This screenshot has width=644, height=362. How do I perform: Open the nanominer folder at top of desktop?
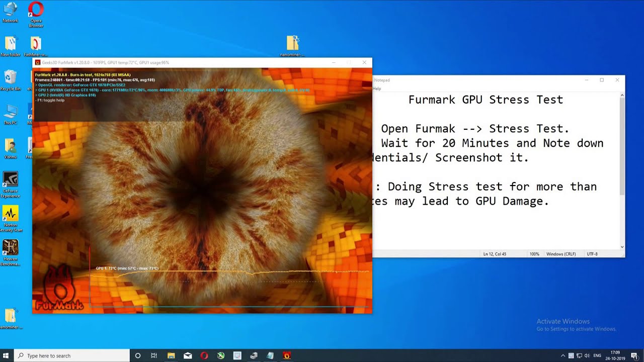pos(292,45)
